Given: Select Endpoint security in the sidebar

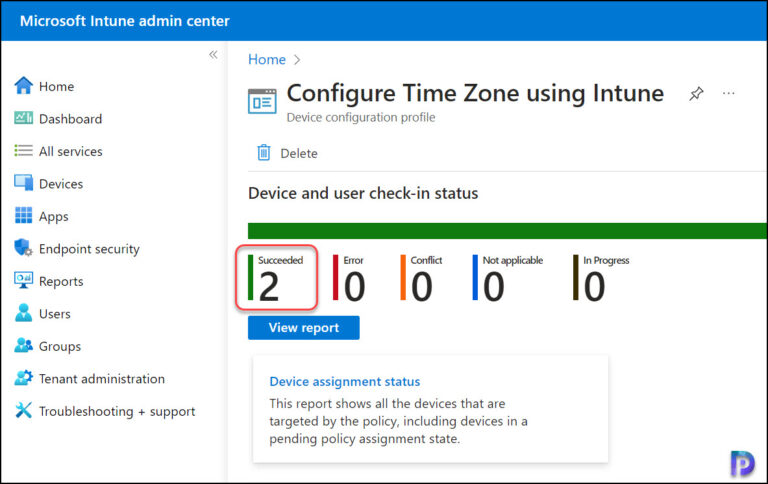Looking at the screenshot, I should point(89,249).
